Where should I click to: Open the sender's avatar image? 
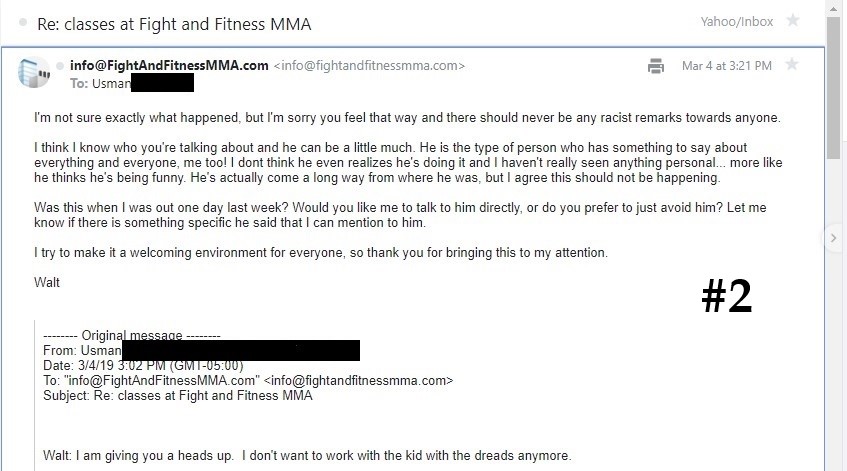coord(33,72)
